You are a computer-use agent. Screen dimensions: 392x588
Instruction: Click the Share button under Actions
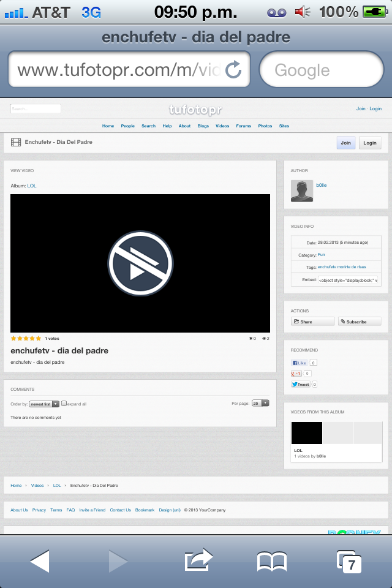(x=312, y=322)
